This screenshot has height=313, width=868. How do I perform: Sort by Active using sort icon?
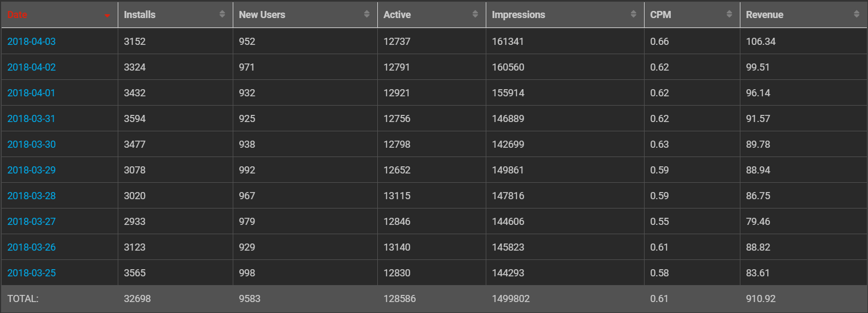[x=475, y=14]
